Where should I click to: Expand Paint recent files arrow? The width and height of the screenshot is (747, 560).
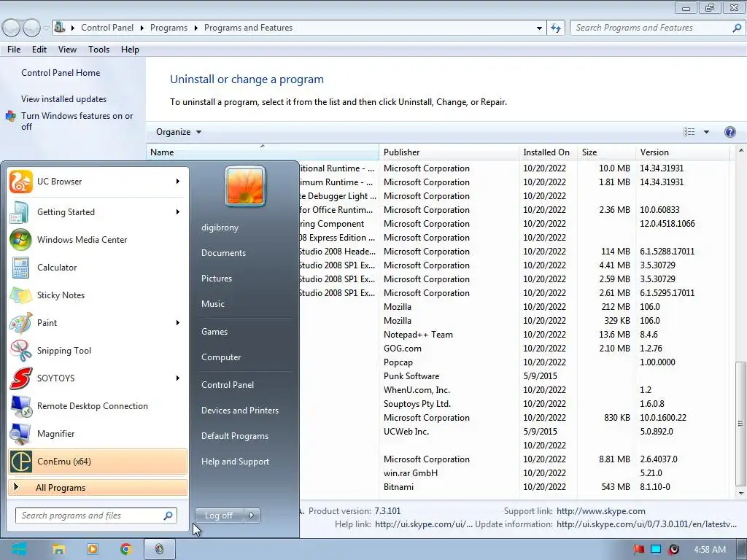(178, 323)
